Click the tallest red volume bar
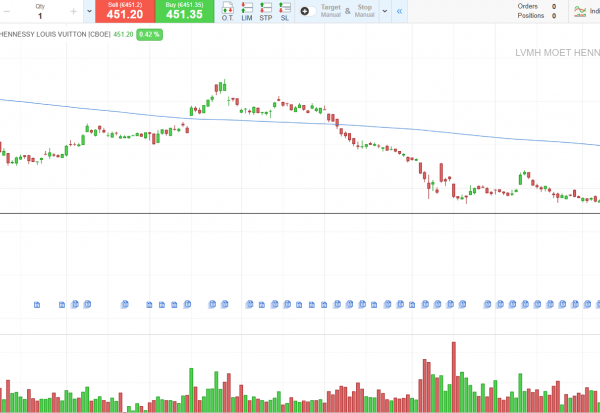600x413 pixels. click(x=454, y=377)
